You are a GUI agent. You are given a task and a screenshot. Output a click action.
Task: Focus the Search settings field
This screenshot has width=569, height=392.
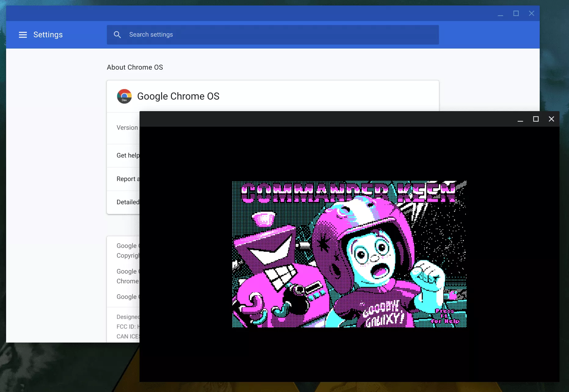tap(275, 35)
